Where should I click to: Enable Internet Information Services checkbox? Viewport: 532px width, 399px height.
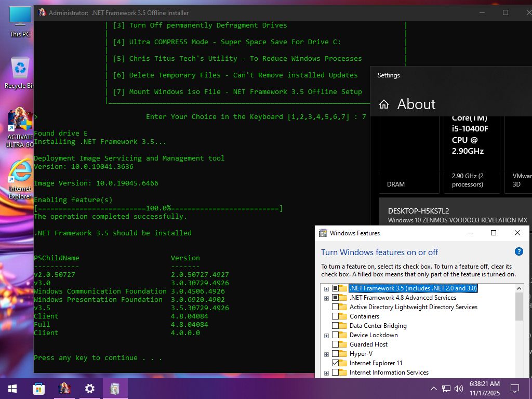tap(335, 372)
